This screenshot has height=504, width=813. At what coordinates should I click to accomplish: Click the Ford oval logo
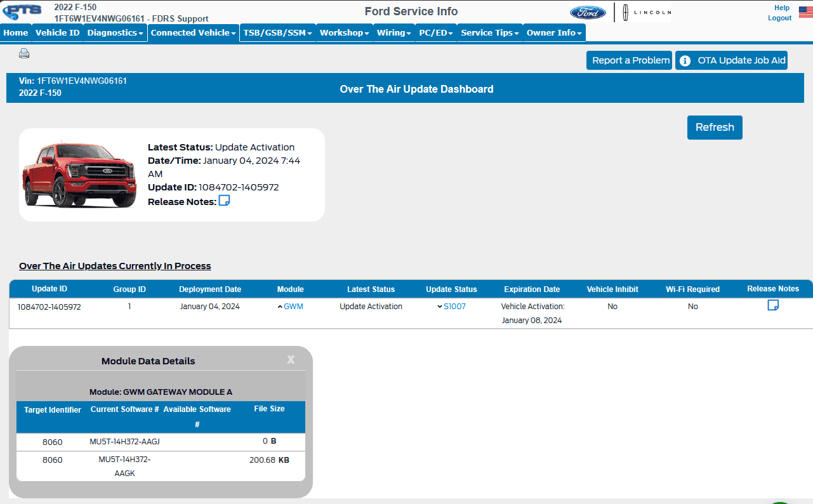coord(588,13)
